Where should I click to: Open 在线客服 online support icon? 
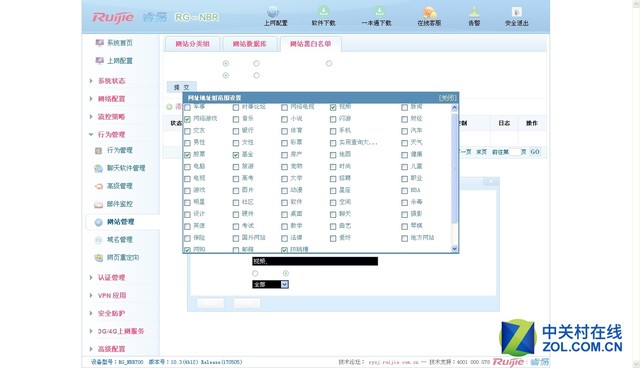tap(429, 16)
